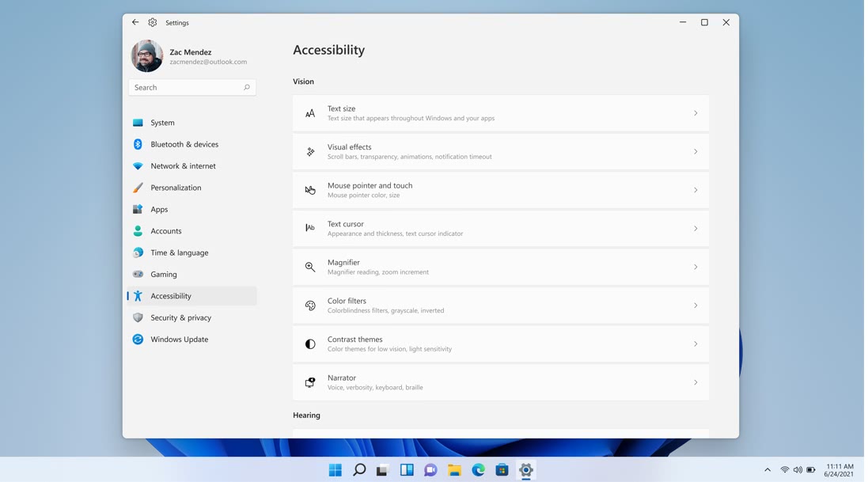Click the Network wifi icon in sidebar

click(x=138, y=165)
